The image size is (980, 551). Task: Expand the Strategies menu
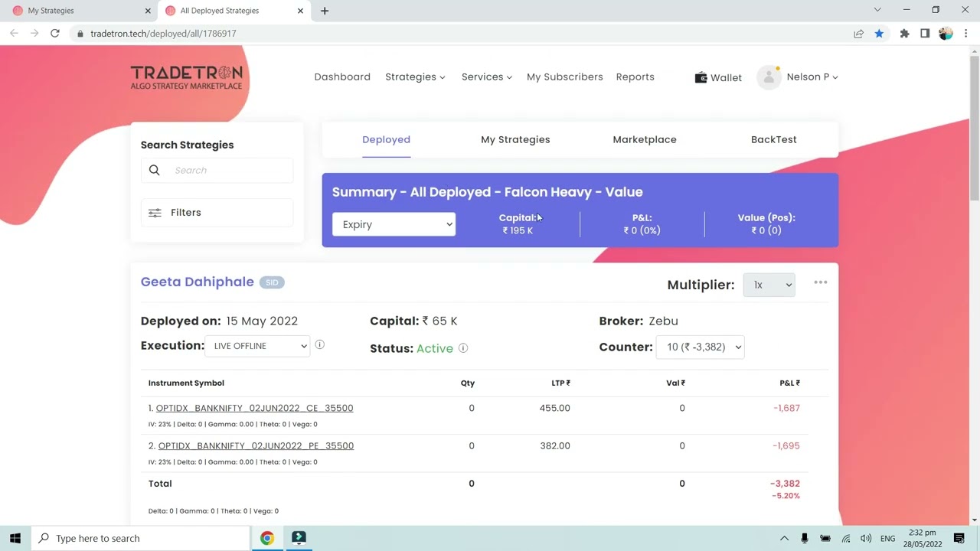pos(415,77)
